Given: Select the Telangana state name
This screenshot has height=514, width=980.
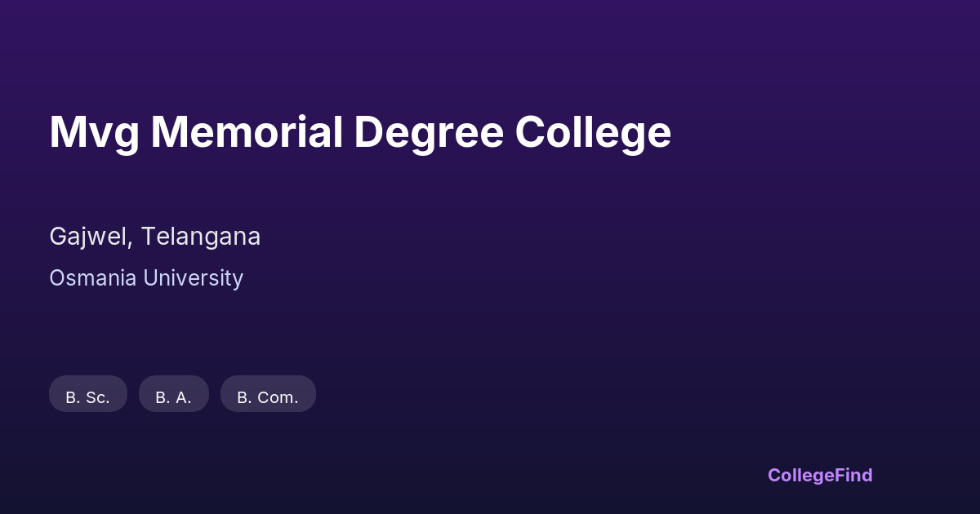Looking at the screenshot, I should click(201, 237).
